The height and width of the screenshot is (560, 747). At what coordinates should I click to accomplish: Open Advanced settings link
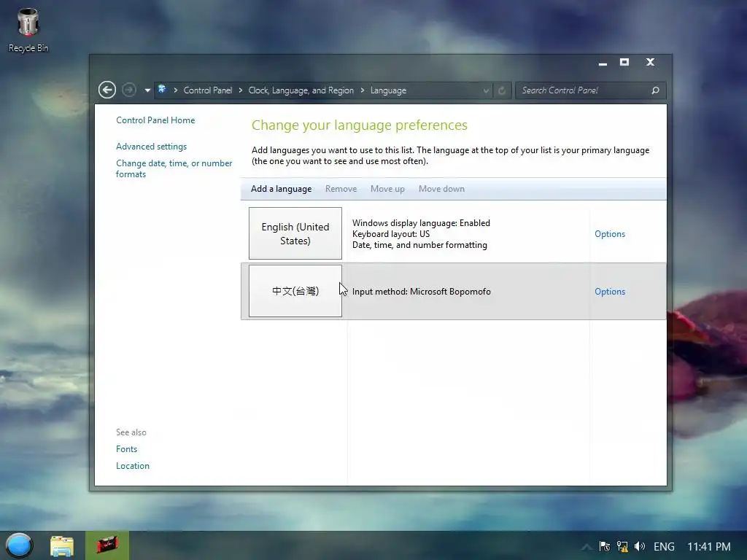coord(151,146)
